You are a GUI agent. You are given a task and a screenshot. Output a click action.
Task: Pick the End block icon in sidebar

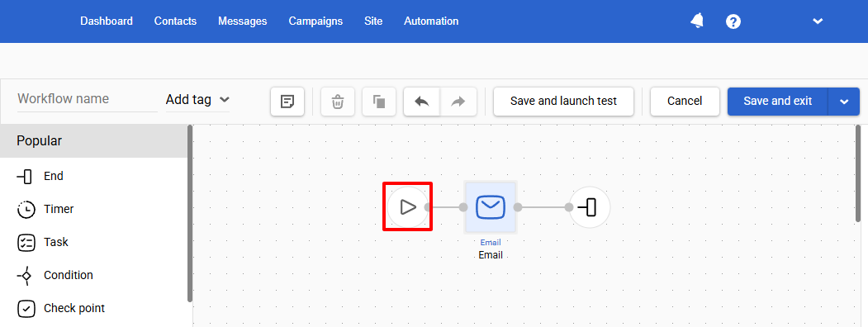click(25, 177)
